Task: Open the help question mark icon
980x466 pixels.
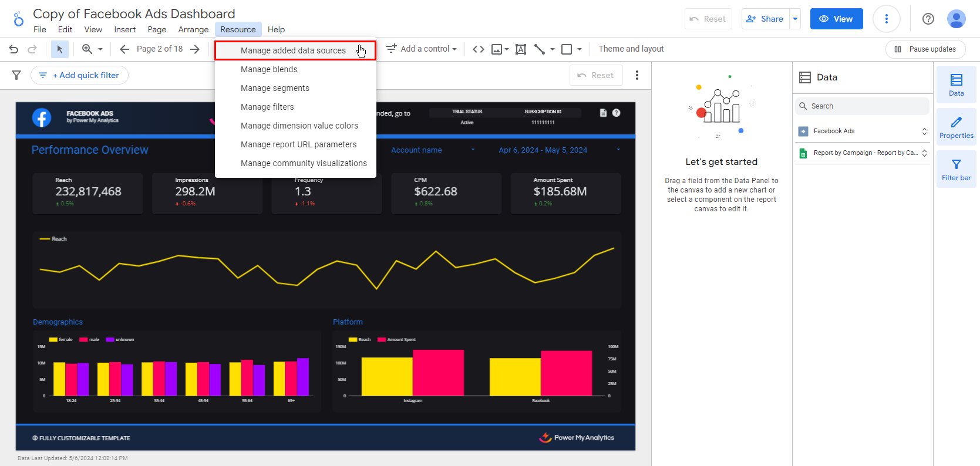Action: click(928, 19)
